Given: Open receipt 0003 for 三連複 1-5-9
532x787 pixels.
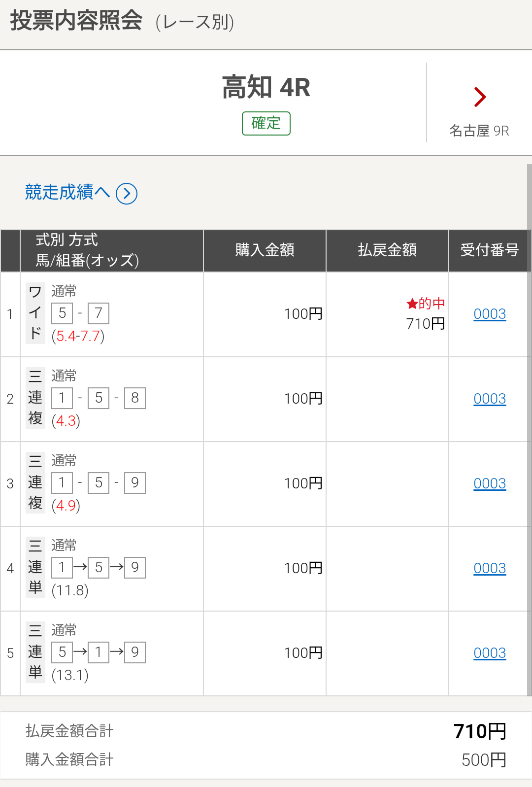Looking at the screenshot, I should pyautogui.click(x=490, y=483).
